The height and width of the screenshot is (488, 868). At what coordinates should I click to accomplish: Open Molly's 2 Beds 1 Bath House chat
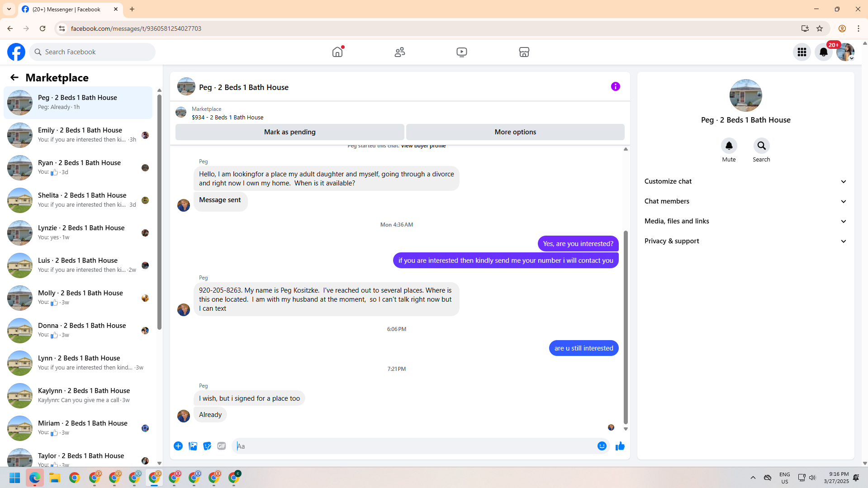(78, 298)
